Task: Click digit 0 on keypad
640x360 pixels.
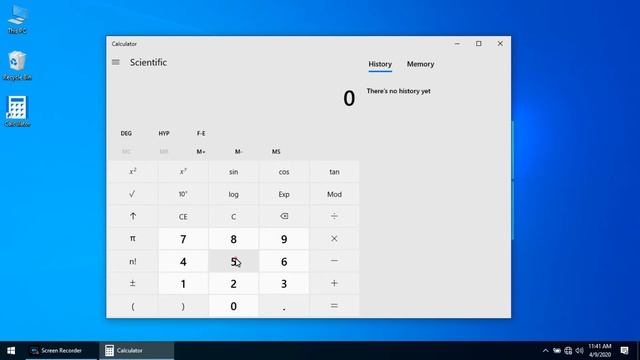Action: (233, 306)
